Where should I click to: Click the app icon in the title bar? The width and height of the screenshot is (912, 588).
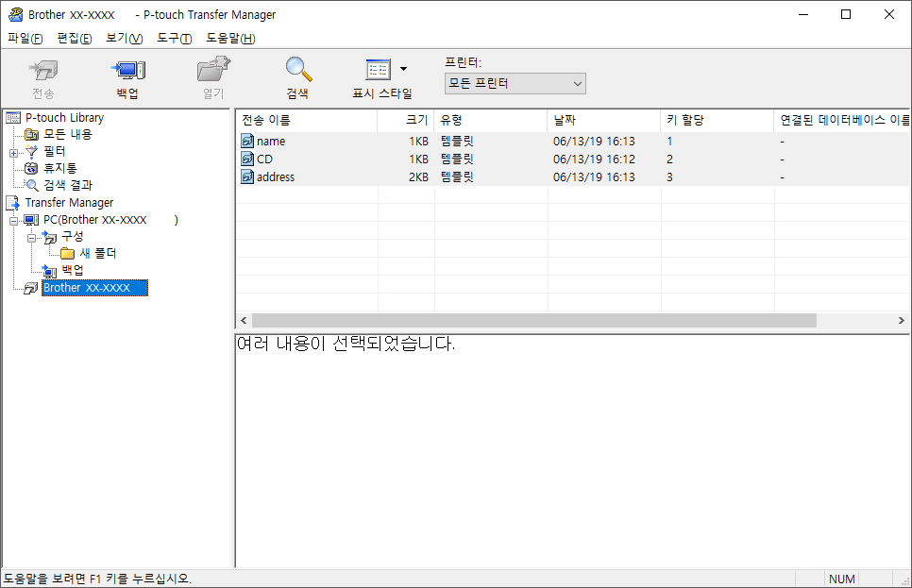click(x=16, y=14)
